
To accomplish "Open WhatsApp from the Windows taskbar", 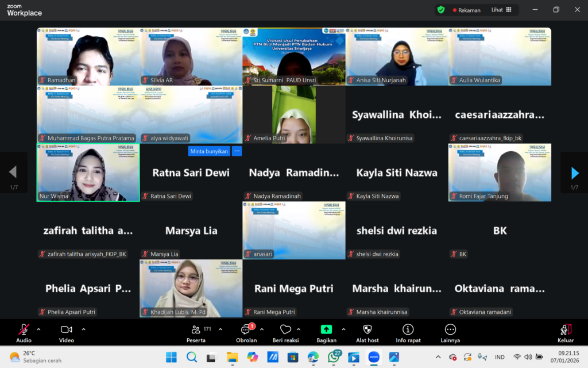I will (x=334, y=357).
